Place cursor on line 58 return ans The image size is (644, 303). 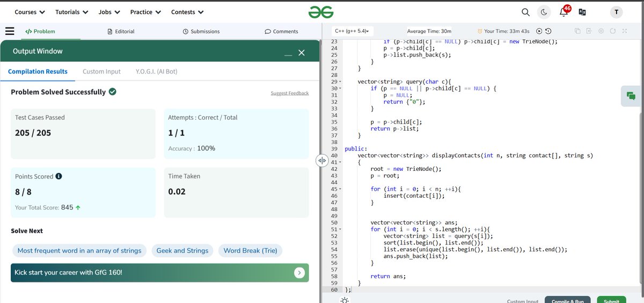(388, 276)
